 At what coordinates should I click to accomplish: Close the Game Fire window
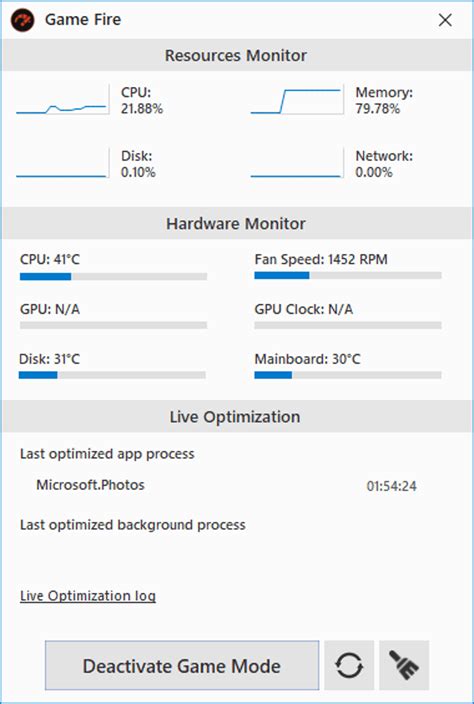[445, 20]
